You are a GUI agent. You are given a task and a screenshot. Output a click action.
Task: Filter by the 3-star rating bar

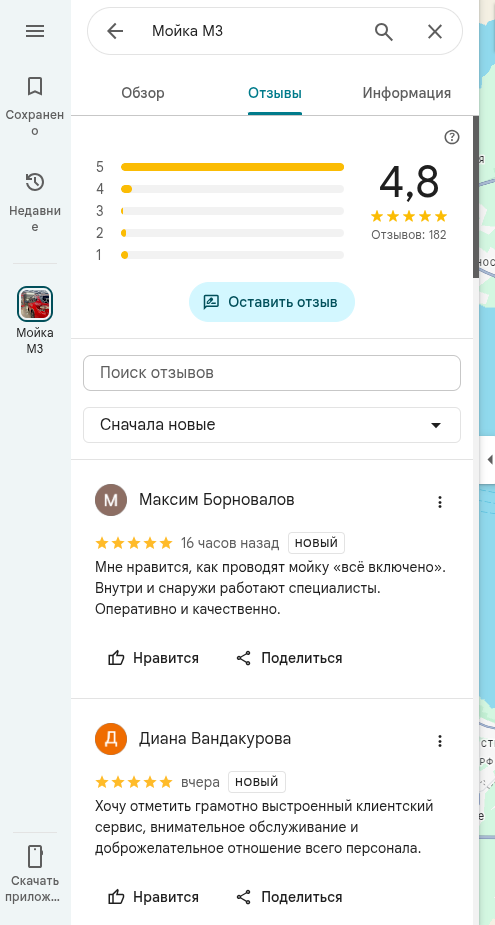click(x=220, y=211)
